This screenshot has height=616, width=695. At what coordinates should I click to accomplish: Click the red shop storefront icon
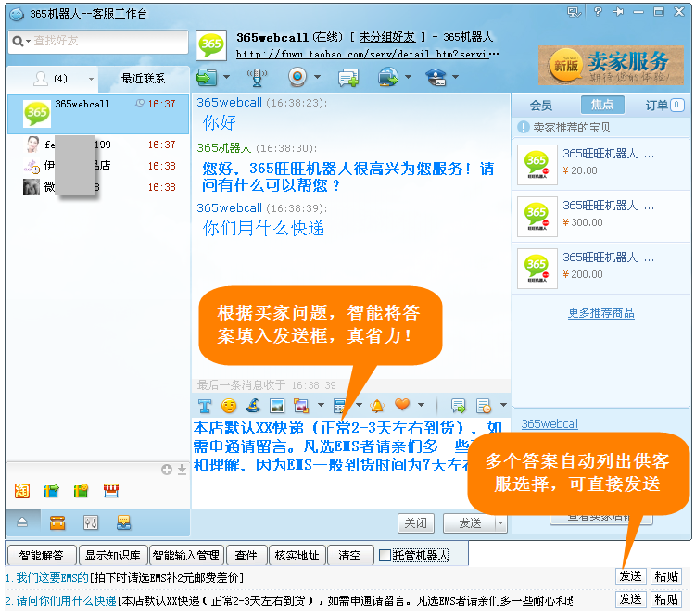pos(111,491)
